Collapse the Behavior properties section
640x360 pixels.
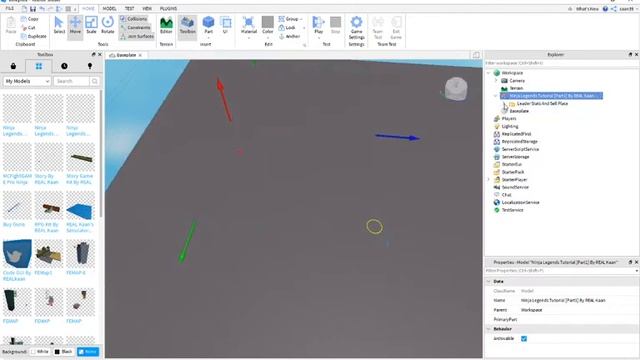point(489,329)
